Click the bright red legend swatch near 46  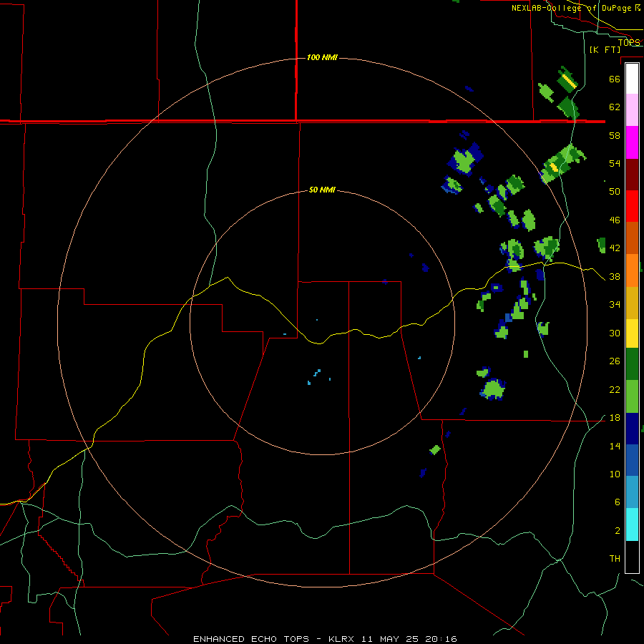coord(632,206)
